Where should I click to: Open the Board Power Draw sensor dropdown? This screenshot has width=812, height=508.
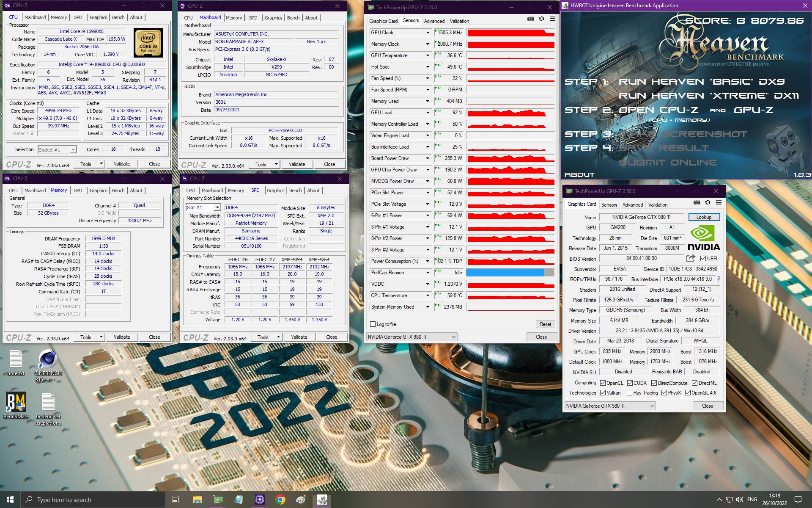click(x=428, y=158)
